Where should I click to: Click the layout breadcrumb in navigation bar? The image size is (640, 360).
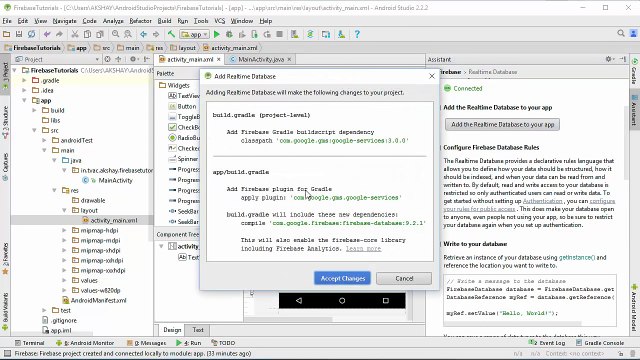click(183, 48)
